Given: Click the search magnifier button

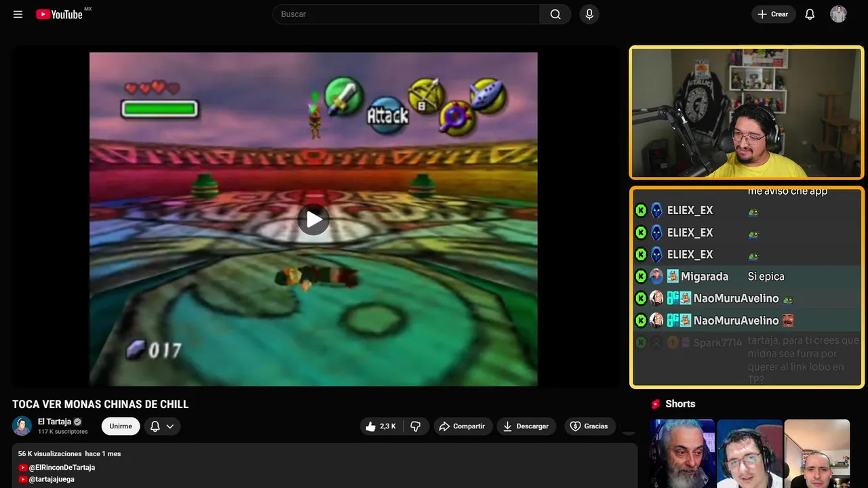Looking at the screenshot, I should pos(555,14).
